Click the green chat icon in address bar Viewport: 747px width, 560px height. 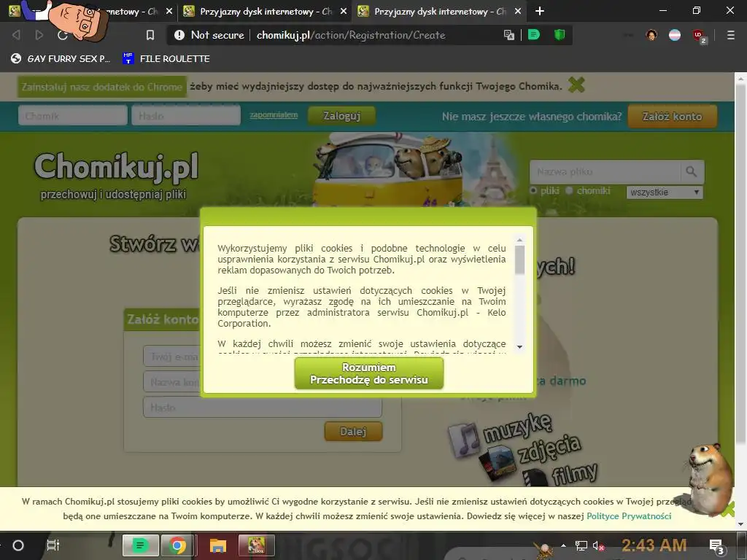[534, 34]
